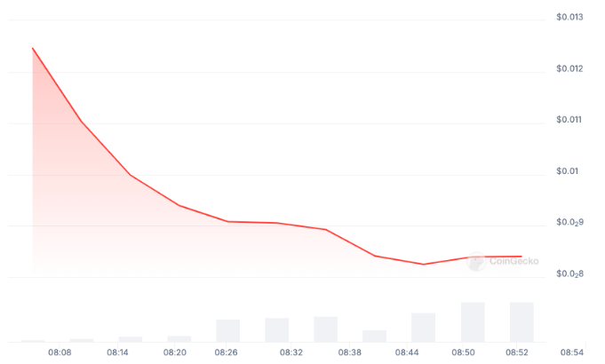Select the 08:38 time axis label

(x=350, y=352)
